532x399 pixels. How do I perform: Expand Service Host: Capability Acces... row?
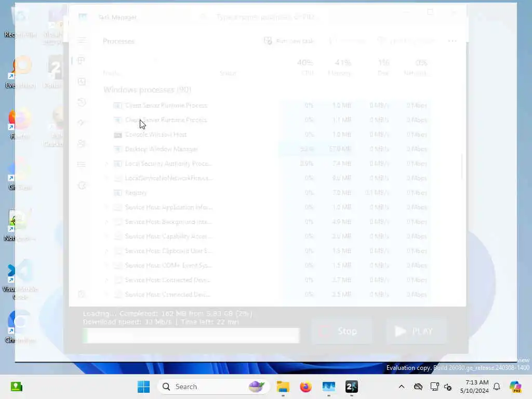coord(107,236)
